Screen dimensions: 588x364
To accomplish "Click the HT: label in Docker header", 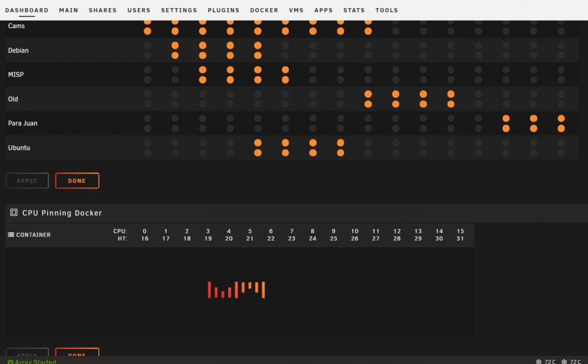I will pos(122,238).
